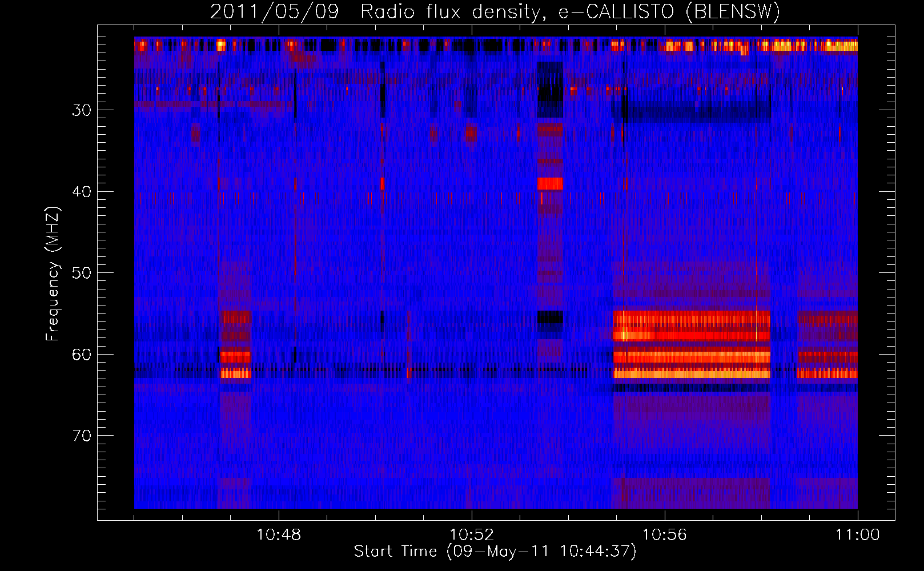Click the time axis label '10:56'
Image resolution: width=924 pixels, height=571 pixels.
[665, 535]
